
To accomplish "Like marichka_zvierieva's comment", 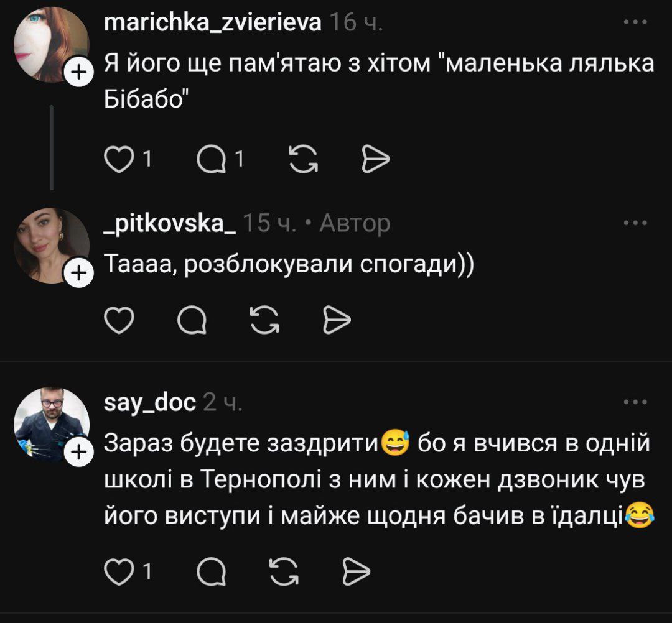I will click(x=116, y=160).
